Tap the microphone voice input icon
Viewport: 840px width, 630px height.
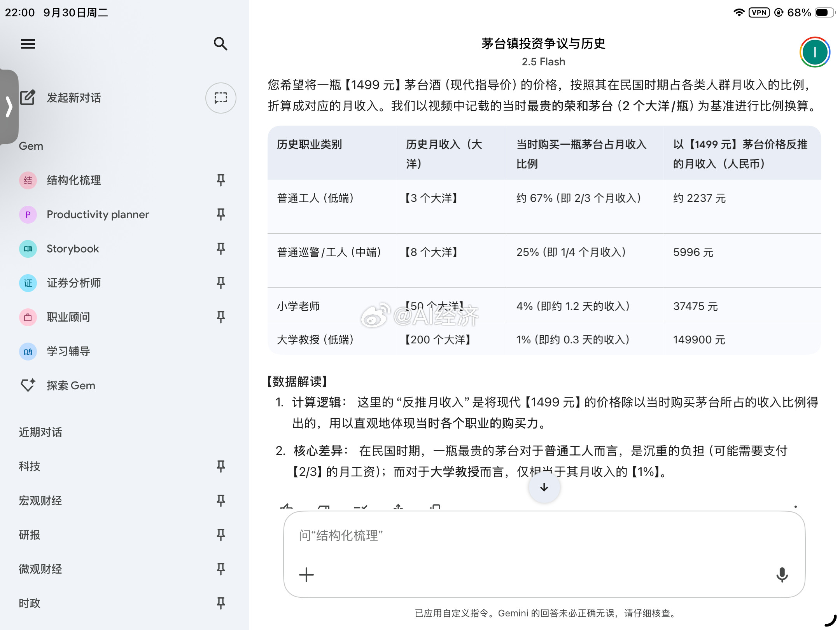(782, 575)
